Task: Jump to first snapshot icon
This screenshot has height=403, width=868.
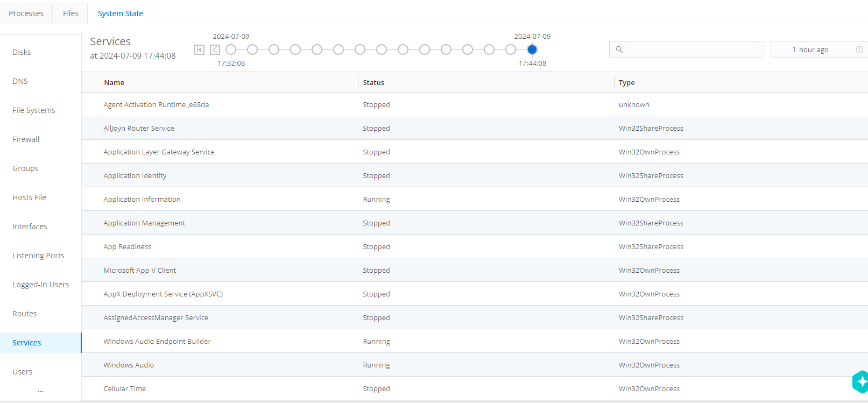Action: coord(199,50)
